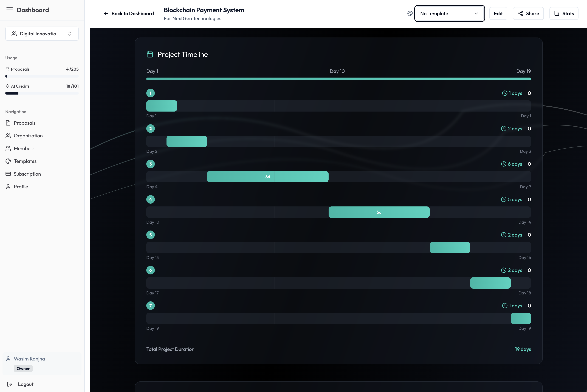Image resolution: width=587 pixels, height=392 pixels.
Task: Click the Profile person icon
Action: tap(8, 186)
